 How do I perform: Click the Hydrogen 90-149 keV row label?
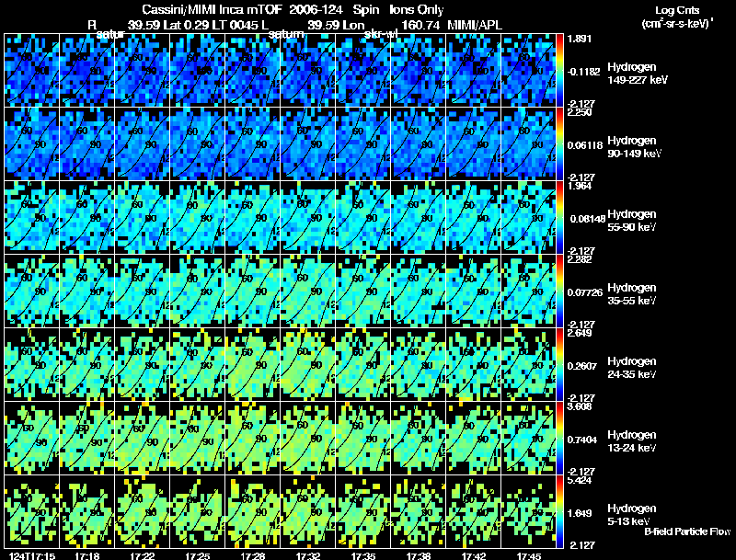pos(634,147)
